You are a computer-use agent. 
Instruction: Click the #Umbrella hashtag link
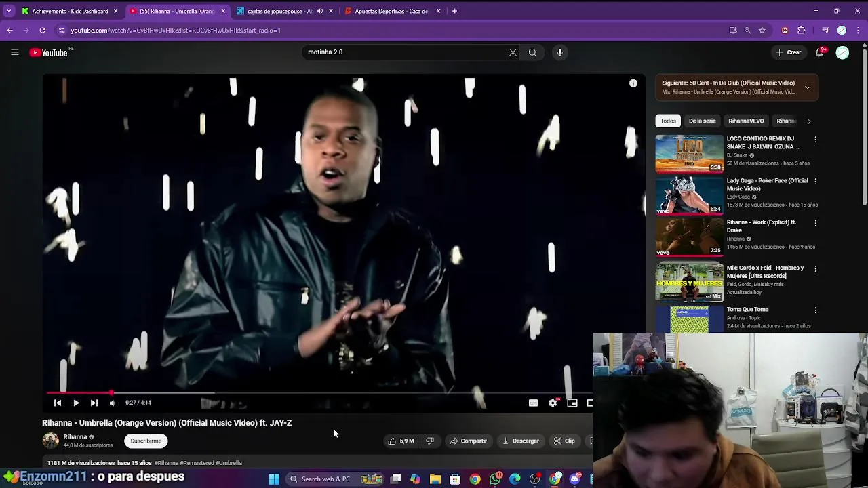(229, 463)
